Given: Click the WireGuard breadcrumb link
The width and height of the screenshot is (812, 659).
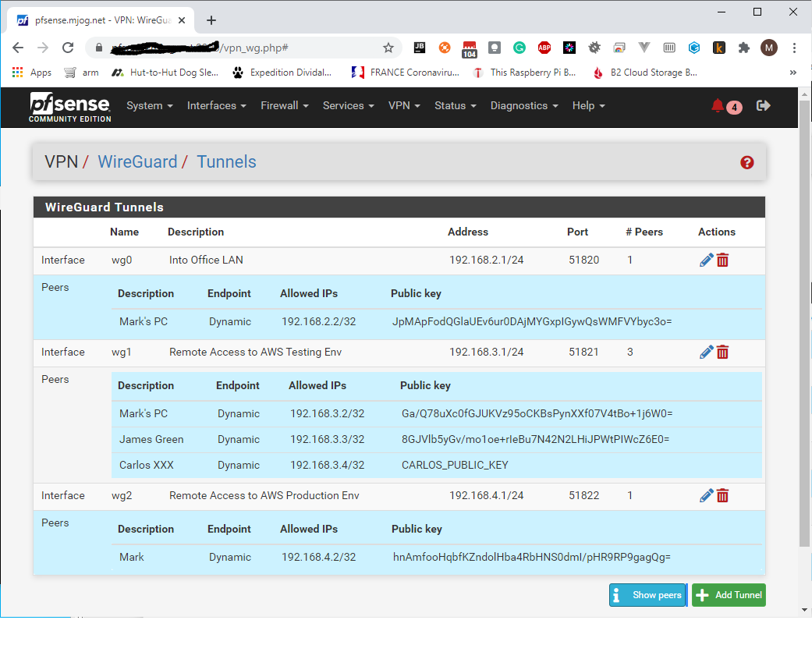Looking at the screenshot, I should (138, 162).
